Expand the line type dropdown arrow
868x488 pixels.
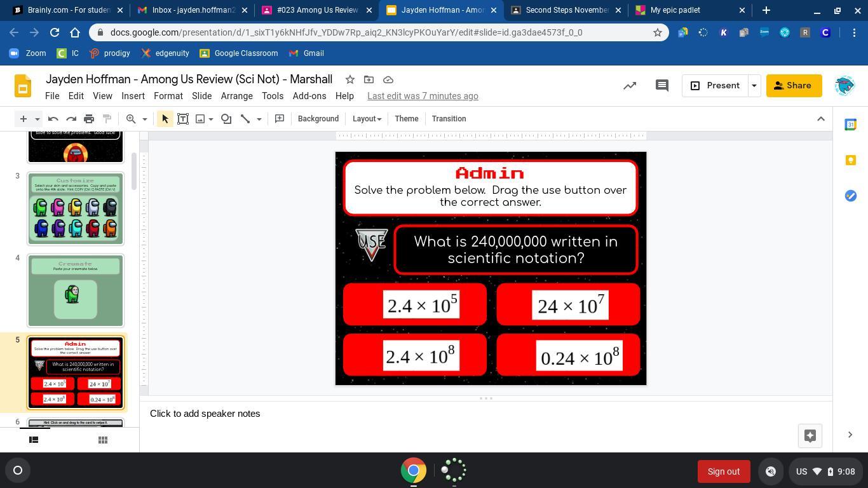coord(259,119)
